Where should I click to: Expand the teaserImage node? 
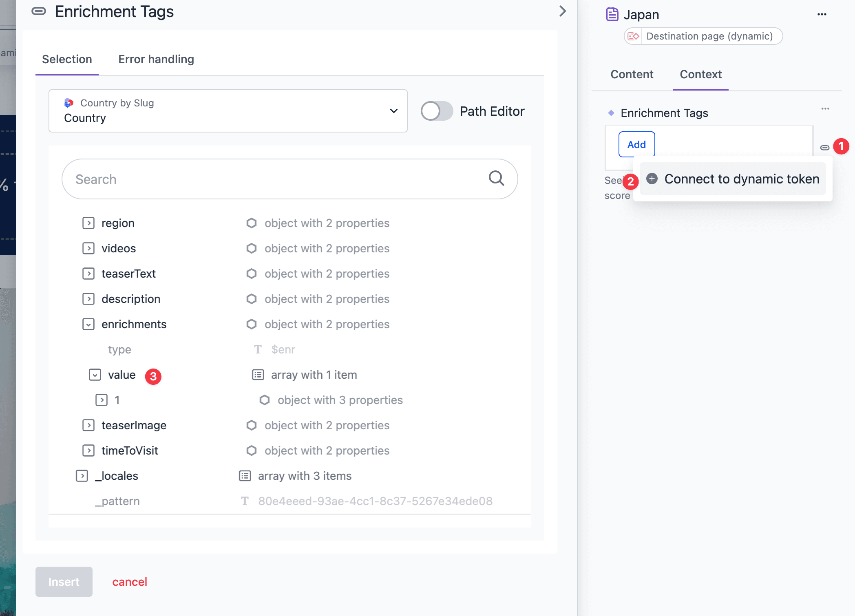click(x=88, y=425)
